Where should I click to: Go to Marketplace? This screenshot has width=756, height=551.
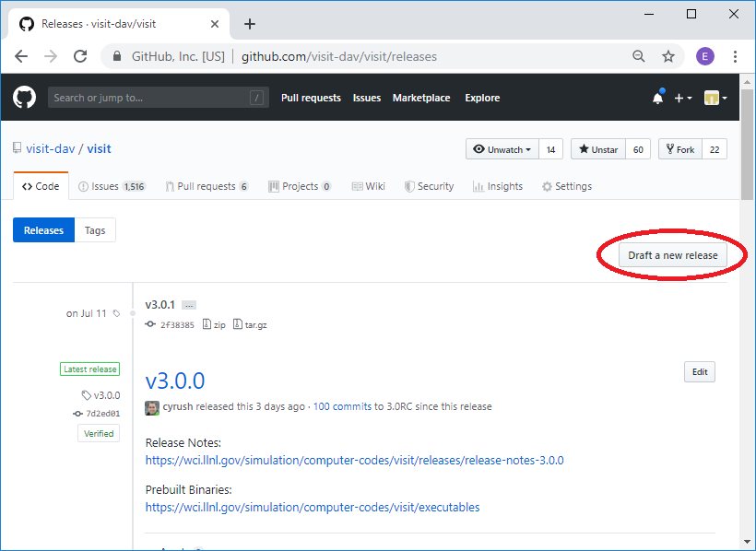421,98
